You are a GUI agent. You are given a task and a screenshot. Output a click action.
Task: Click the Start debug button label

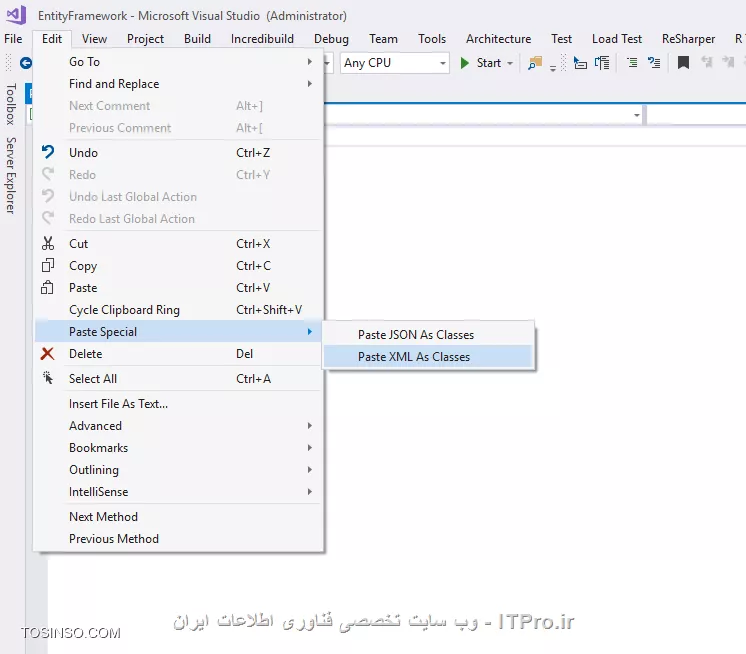[489, 63]
